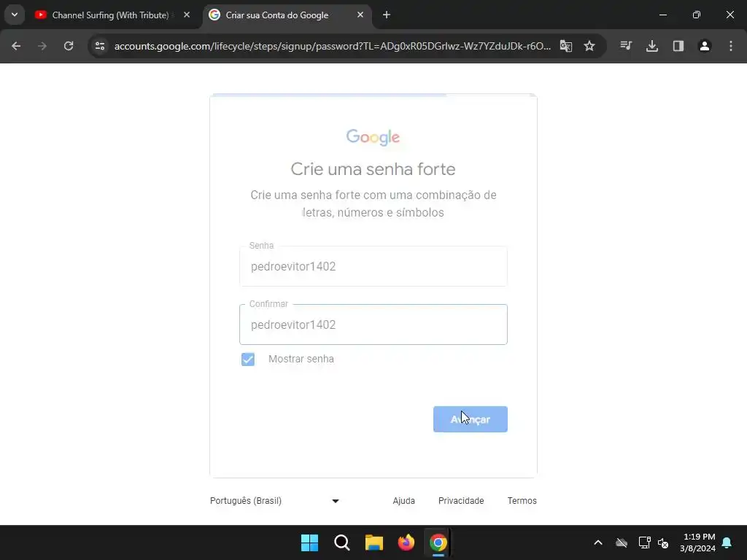This screenshot has width=747, height=560.
Task: Open the clock and date panel
Action: [697, 542]
